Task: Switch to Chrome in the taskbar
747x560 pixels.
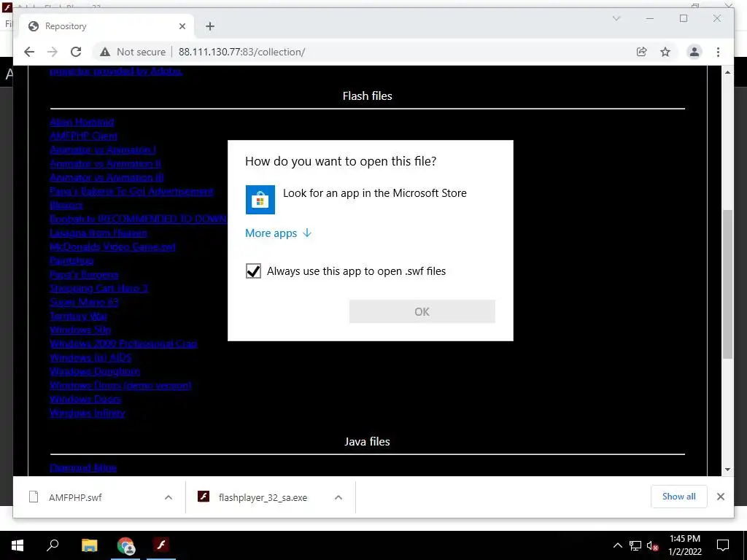Action: 125,545
